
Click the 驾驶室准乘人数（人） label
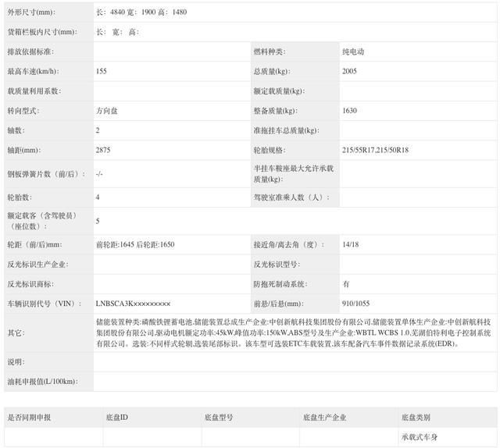(x=291, y=197)
